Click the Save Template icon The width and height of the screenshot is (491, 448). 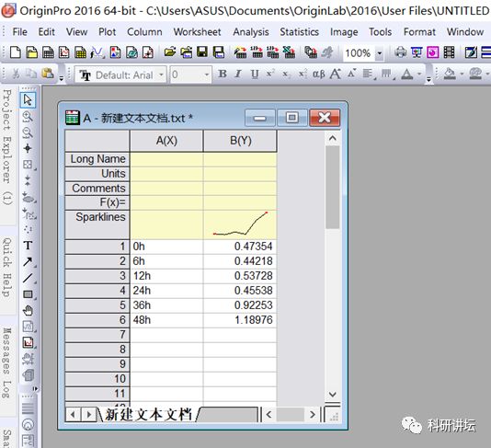(219, 52)
